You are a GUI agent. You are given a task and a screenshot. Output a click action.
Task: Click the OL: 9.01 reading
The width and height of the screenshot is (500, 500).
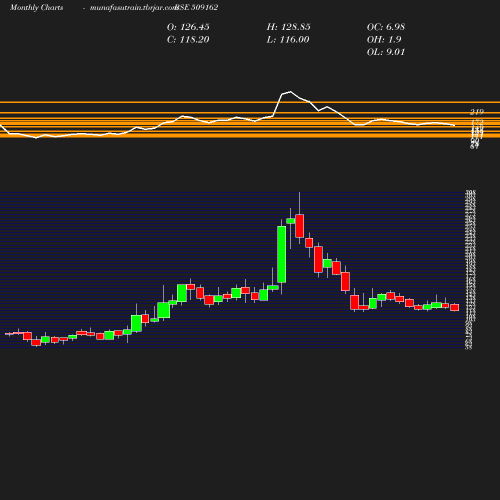[x=386, y=52]
